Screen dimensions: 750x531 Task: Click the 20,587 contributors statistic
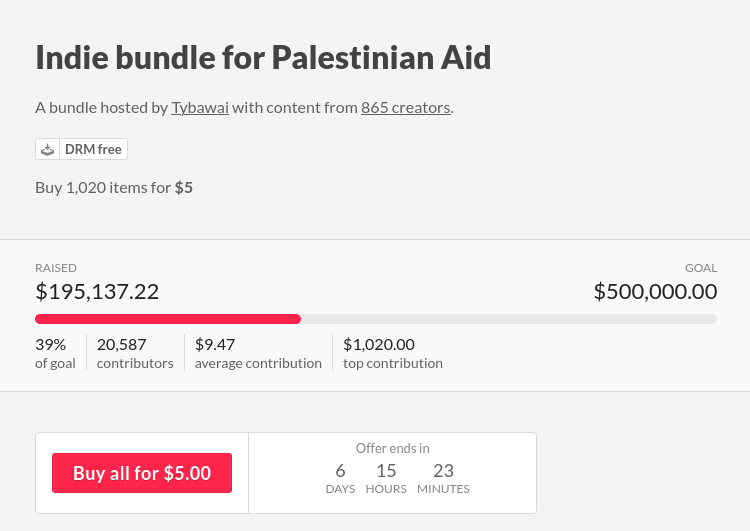click(x=135, y=353)
